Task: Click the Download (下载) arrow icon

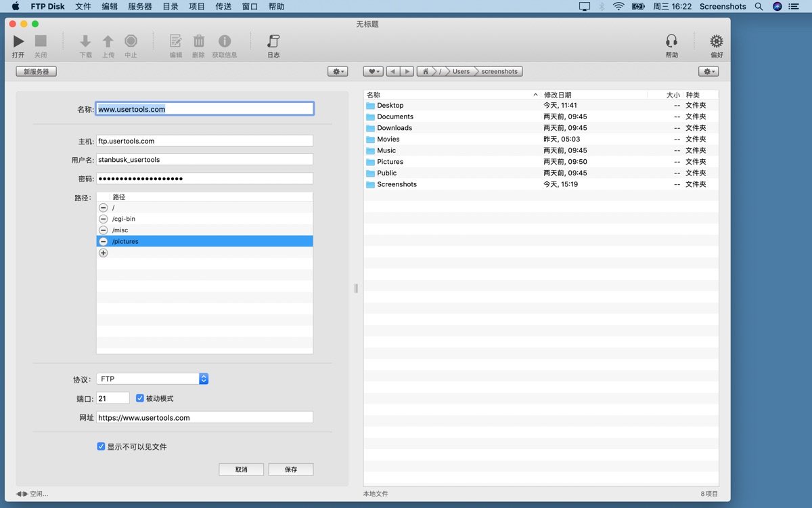Action: click(x=85, y=42)
